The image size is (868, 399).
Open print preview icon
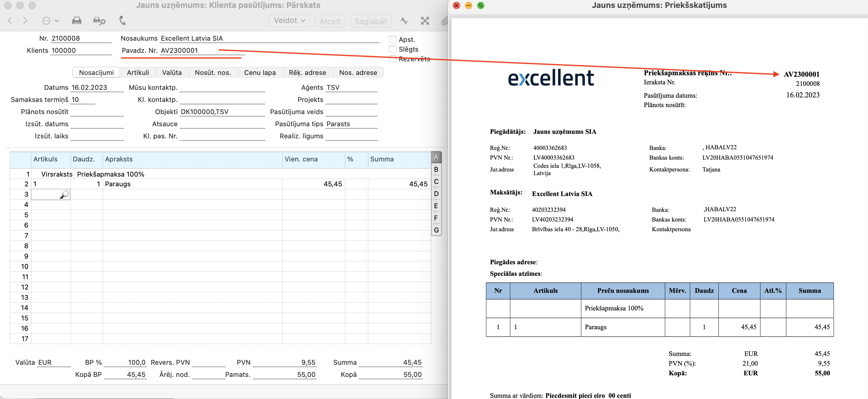click(x=99, y=21)
